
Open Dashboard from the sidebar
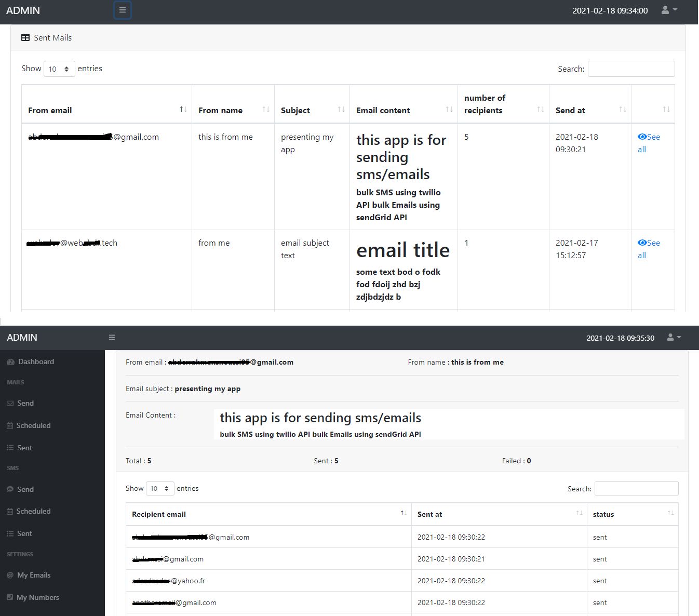click(36, 361)
